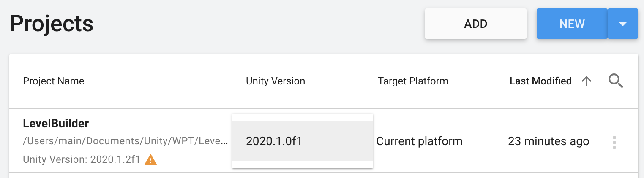Toggle the Last Modified sort arrow
644x178 pixels.
[586, 81]
